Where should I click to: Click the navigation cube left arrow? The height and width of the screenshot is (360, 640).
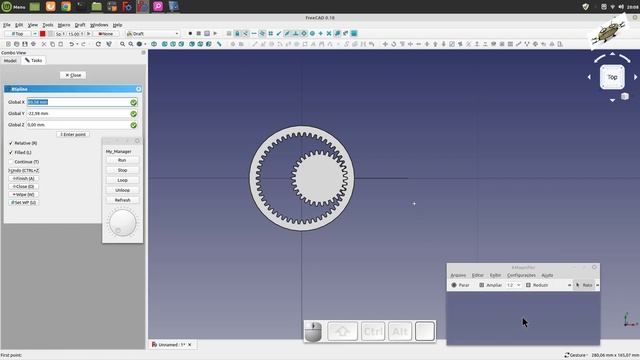pyautogui.click(x=589, y=77)
